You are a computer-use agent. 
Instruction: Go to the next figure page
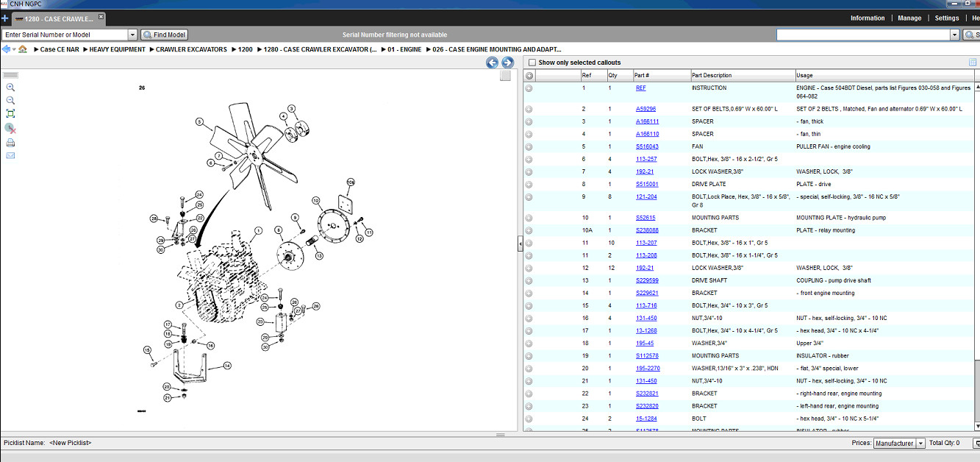[507, 63]
